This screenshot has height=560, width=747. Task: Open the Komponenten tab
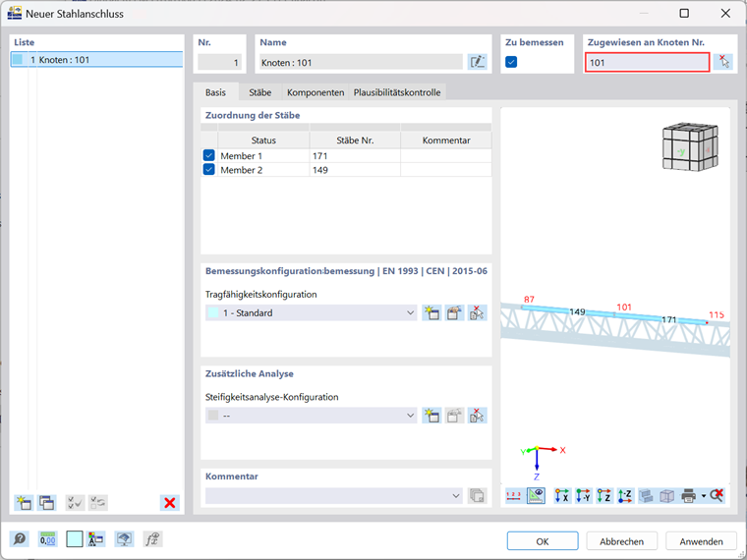[316, 92]
